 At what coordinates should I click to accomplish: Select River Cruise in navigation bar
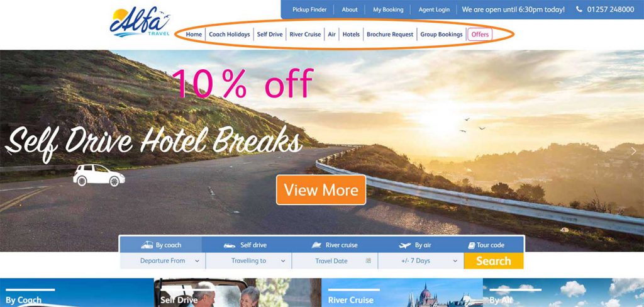click(305, 35)
